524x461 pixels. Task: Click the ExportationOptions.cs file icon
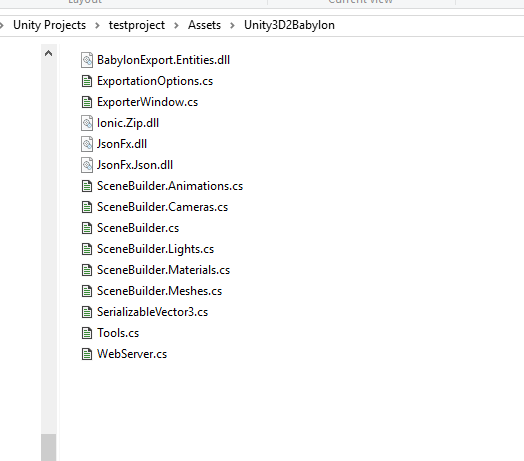pos(87,81)
